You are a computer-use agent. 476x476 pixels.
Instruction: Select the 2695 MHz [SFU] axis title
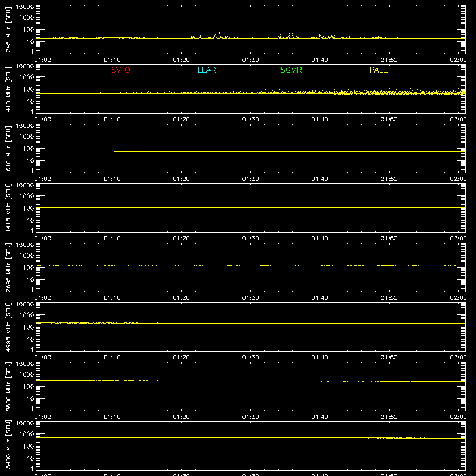pos(8,267)
